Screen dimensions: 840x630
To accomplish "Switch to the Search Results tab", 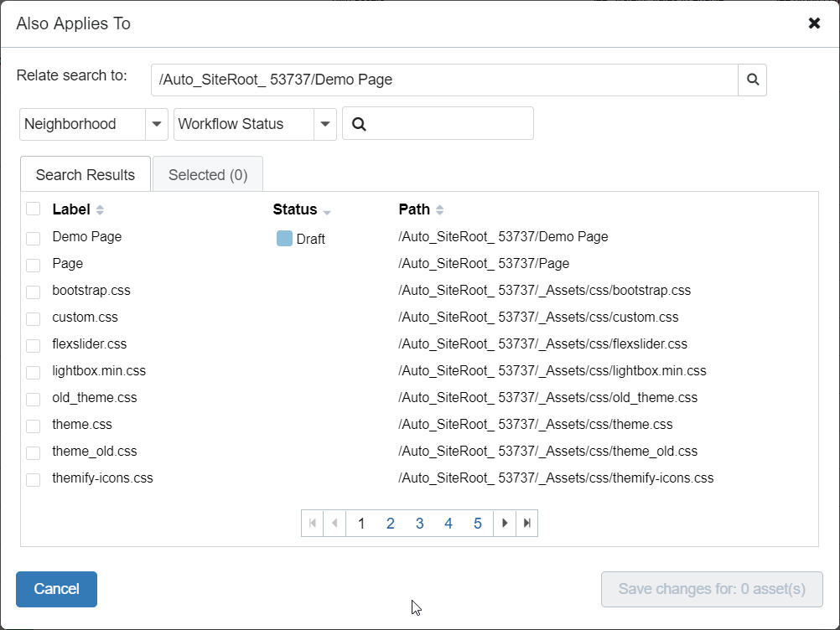I will (x=85, y=173).
